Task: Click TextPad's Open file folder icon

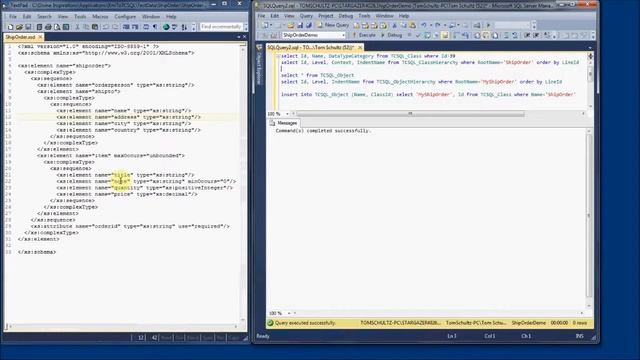Action: coord(19,27)
